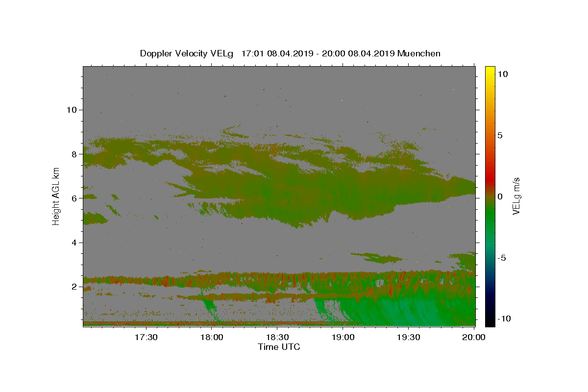Click the colorbar value 5
588x392 pixels.
click(500, 135)
